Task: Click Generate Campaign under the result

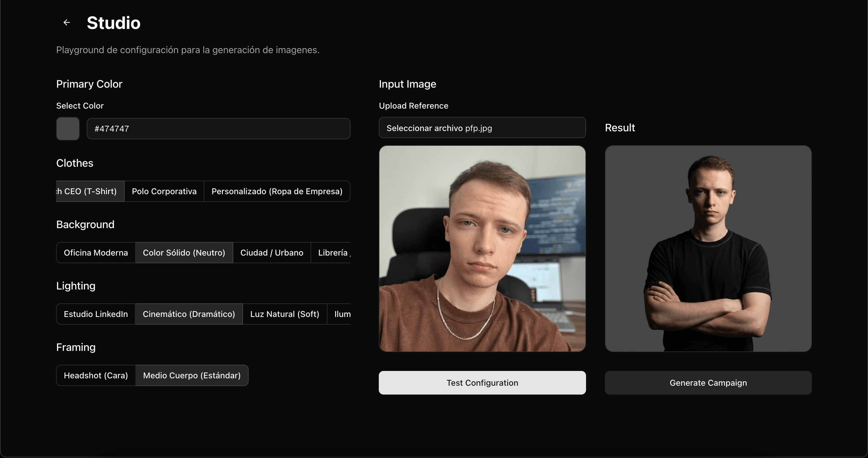Action: [x=708, y=382]
